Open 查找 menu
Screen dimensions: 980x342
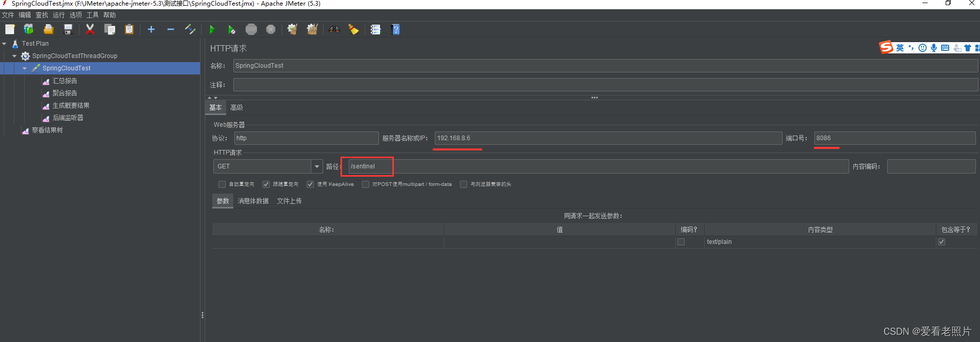coord(42,15)
